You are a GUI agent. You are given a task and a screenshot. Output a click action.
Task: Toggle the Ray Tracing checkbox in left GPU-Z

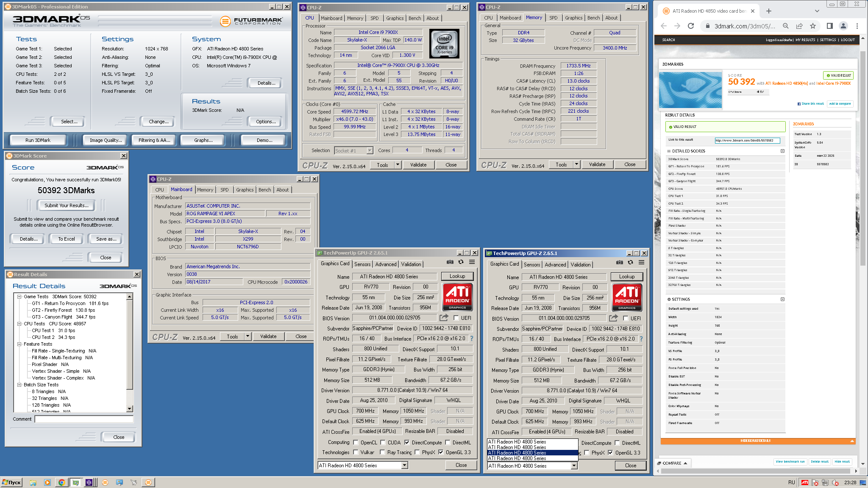(x=383, y=452)
